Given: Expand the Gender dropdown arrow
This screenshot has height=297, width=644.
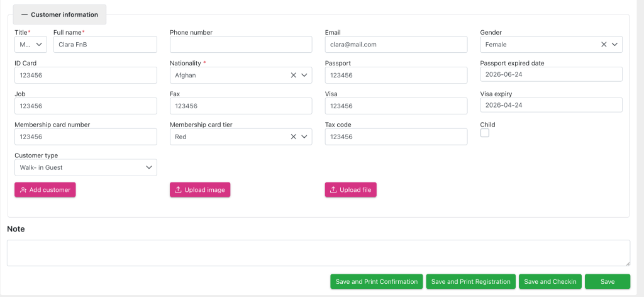Looking at the screenshot, I should click(x=615, y=45).
